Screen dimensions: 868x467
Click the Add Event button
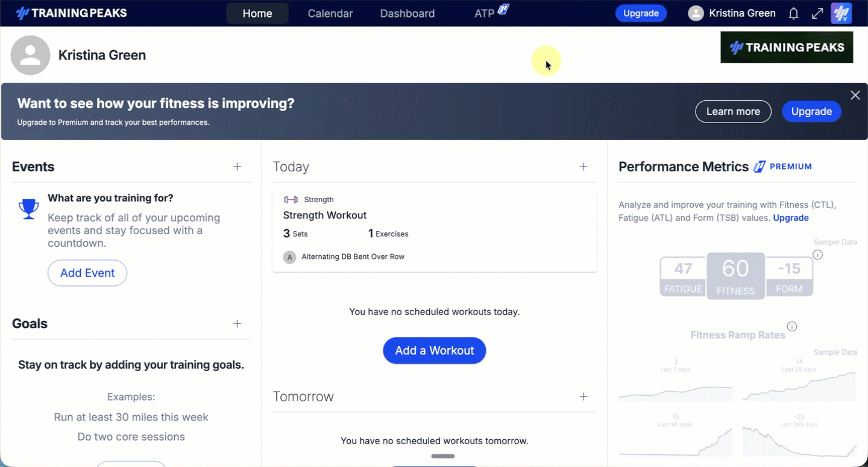click(x=87, y=273)
